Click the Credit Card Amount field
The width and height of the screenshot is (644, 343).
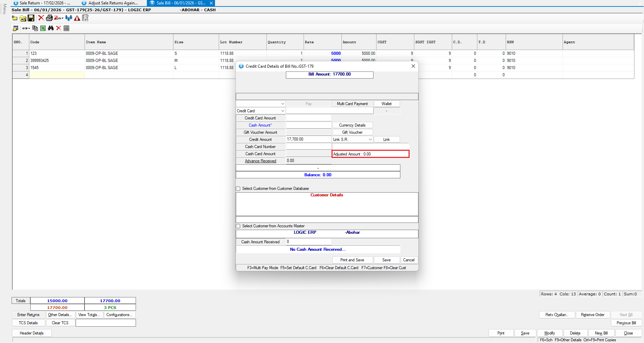point(308,118)
